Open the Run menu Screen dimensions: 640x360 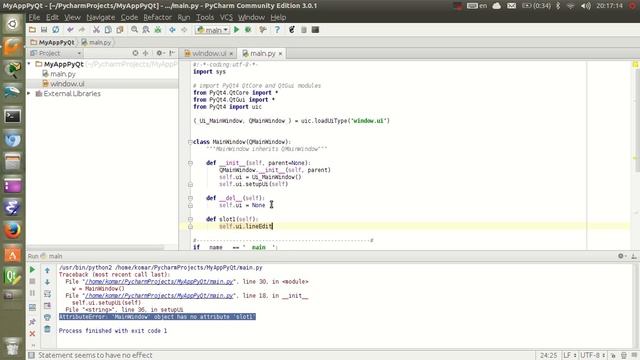(184, 17)
